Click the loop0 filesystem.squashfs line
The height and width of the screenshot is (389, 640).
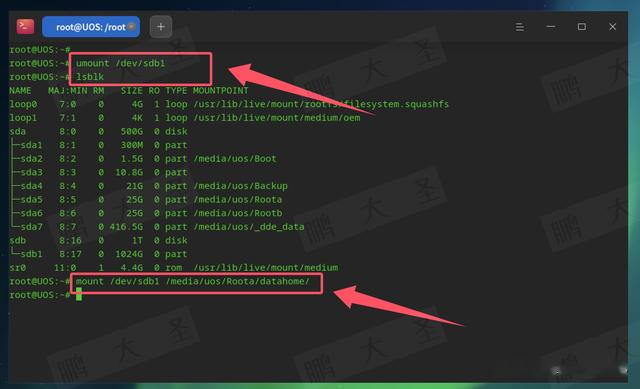[229, 104]
